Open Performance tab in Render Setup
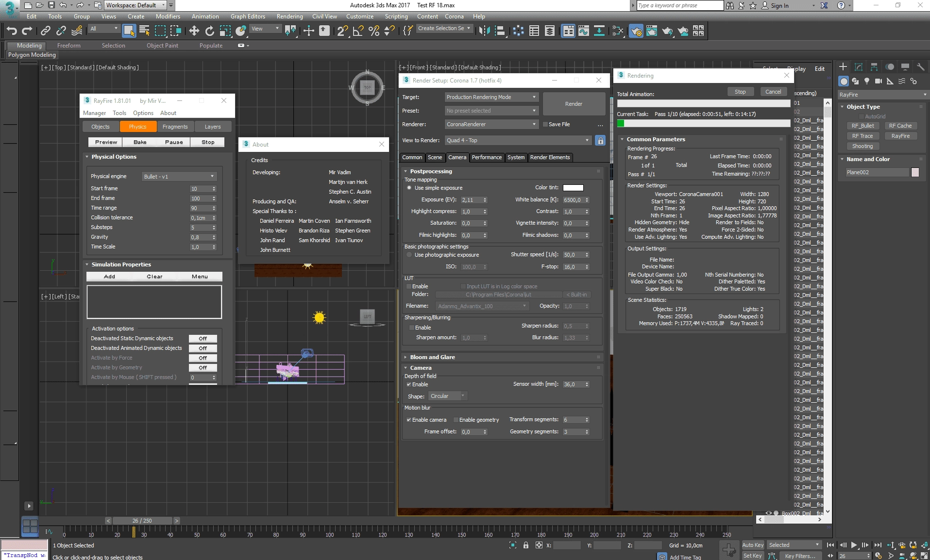This screenshot has width=930, height=560. (x=487, y=157)
